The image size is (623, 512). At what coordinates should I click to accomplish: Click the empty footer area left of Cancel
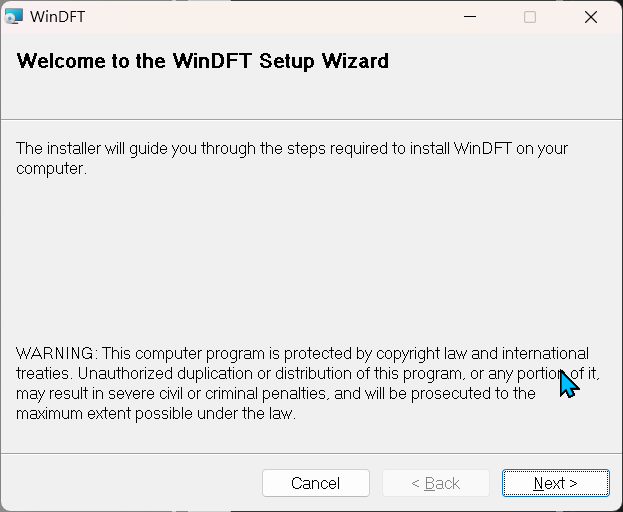pyautogui.click(x=131, y=483)
